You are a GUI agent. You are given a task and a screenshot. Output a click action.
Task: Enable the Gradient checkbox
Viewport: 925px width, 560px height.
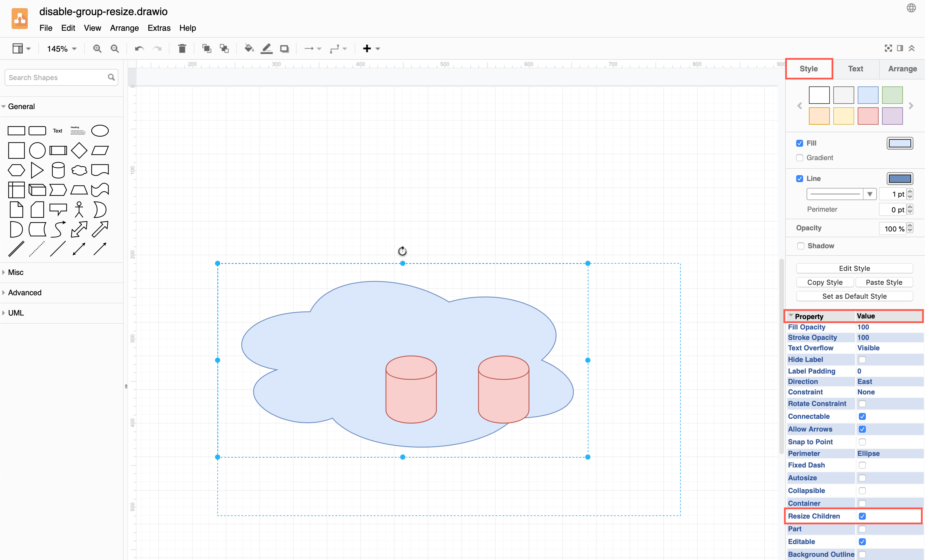tap(800, 158)
